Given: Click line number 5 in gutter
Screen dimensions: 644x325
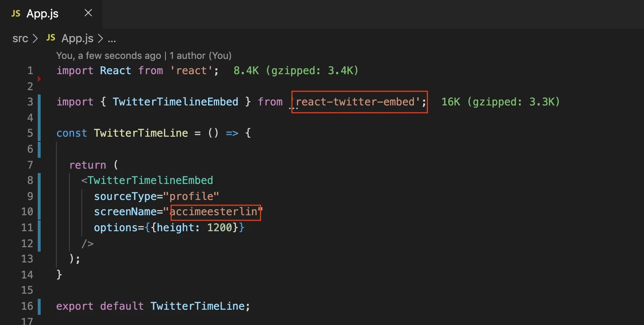Looking at the screenshot, I should pos(30,133).
